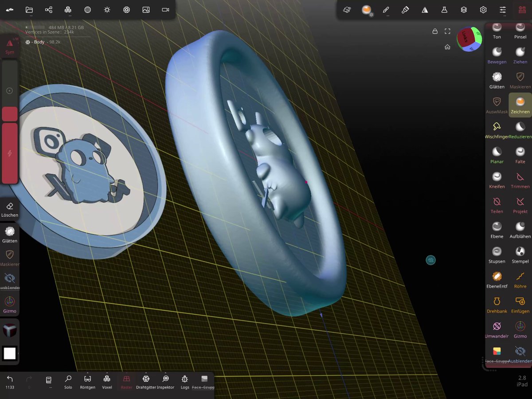The image size is (532, 399).
Task: Select the Ziehen drag tool
Action: [x=520, y=55]
